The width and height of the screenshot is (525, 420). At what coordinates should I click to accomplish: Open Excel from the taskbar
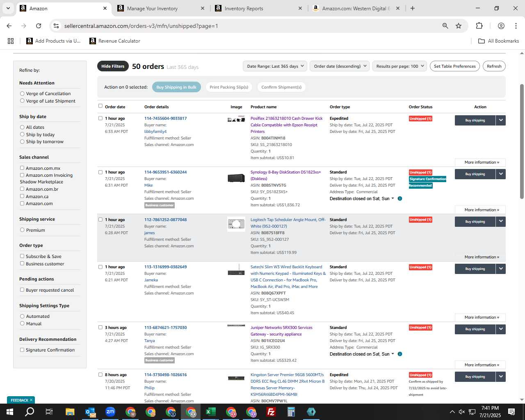pyautogui.click(x=211, y=412)
